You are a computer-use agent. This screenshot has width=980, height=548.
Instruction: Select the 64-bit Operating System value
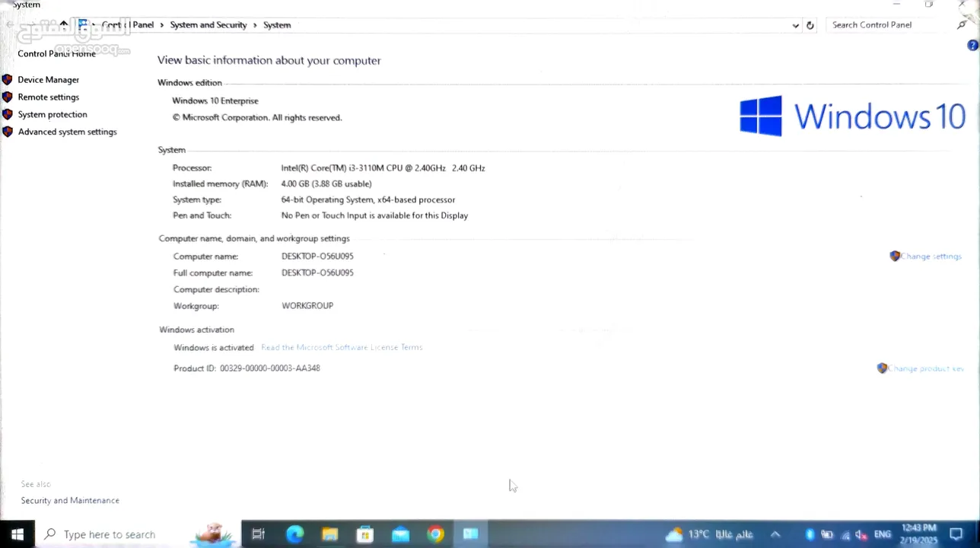368,200
